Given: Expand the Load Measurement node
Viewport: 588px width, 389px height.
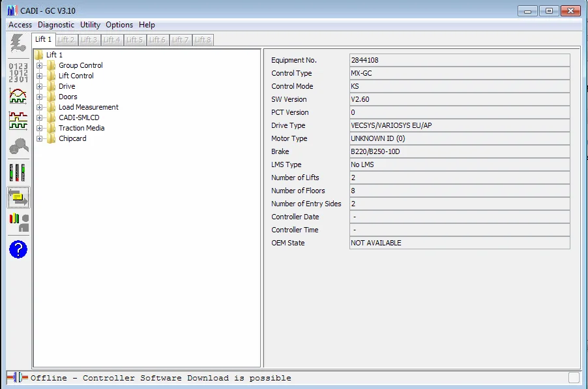Looking at the screenshot, I should coord(39,108).
